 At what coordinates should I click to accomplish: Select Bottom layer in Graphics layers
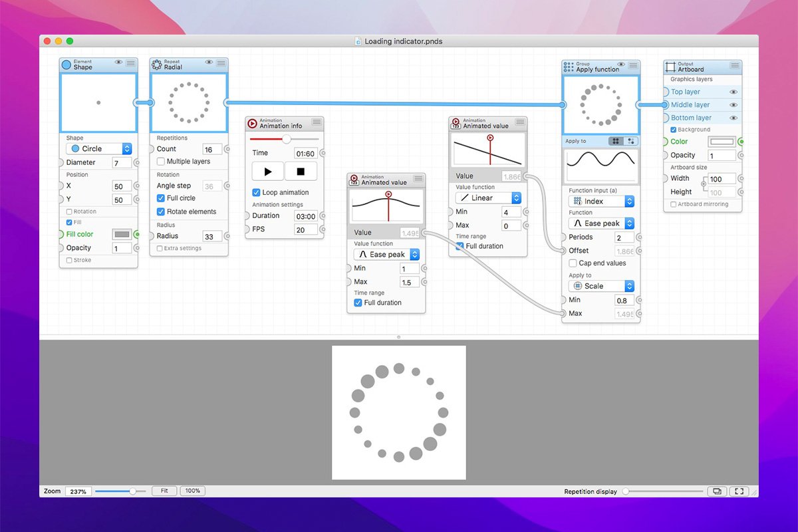(691, 118)
